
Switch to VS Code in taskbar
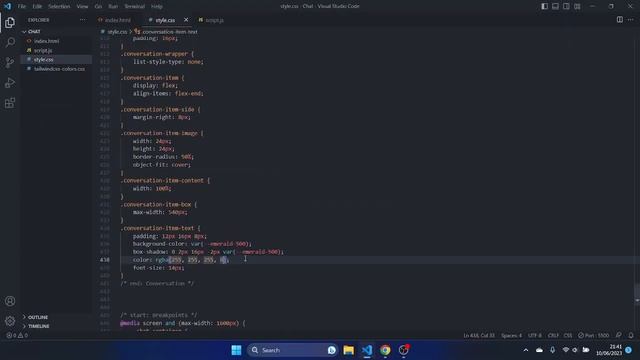(x=367, y=350)
